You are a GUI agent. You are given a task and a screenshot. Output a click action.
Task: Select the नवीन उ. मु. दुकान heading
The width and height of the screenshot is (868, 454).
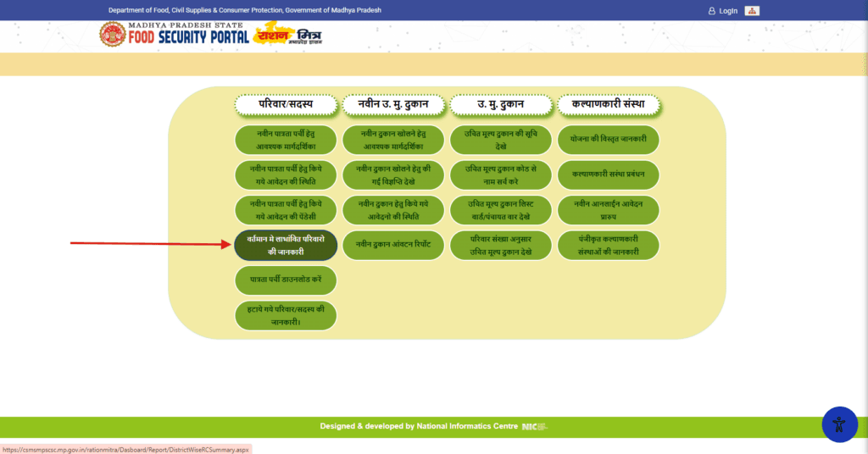[393, 104]
